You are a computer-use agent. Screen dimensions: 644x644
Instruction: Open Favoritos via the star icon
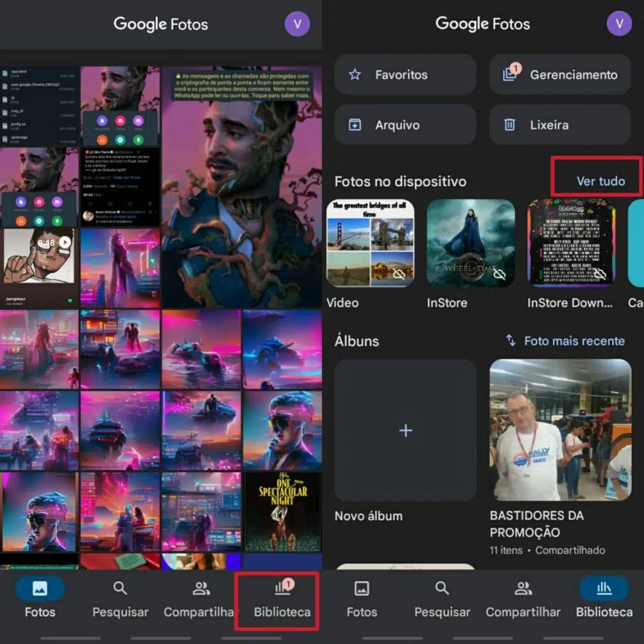353,74
